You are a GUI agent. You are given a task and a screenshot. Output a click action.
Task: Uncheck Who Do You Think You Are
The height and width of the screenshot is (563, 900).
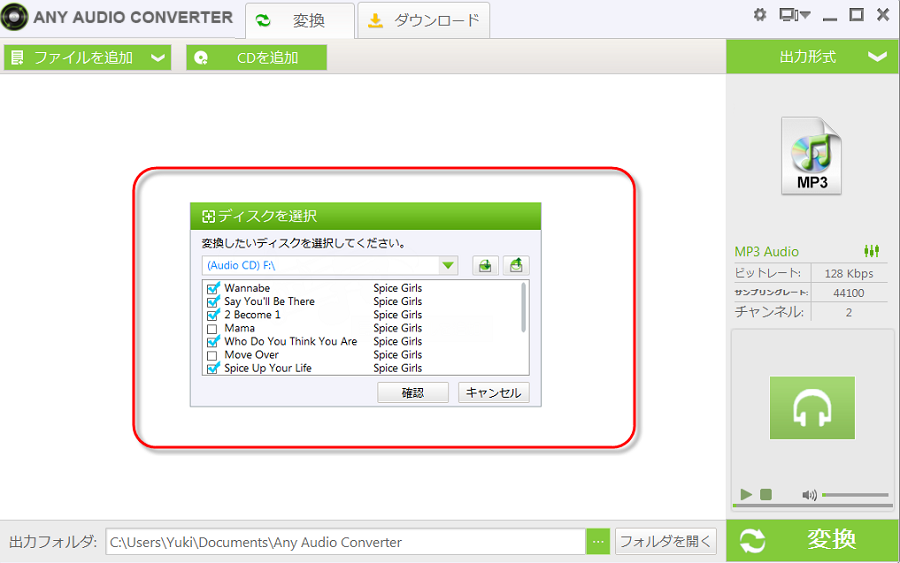(x=213, y=341)
